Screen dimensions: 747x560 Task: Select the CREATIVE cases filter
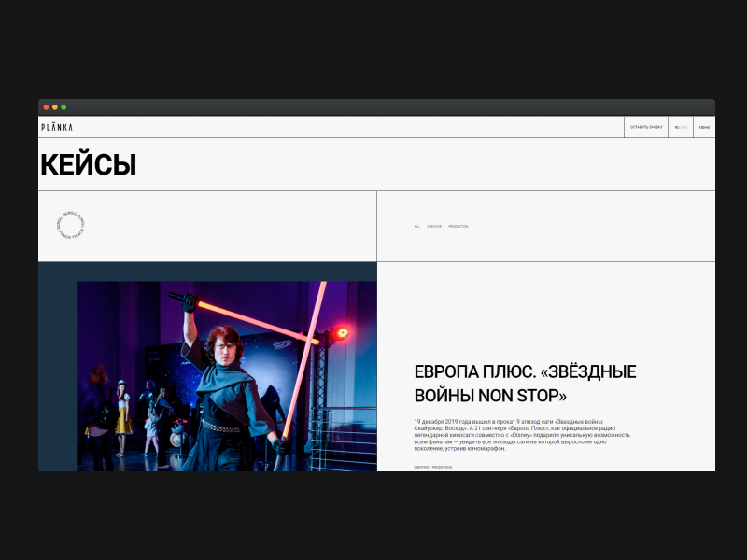[434, 227]
